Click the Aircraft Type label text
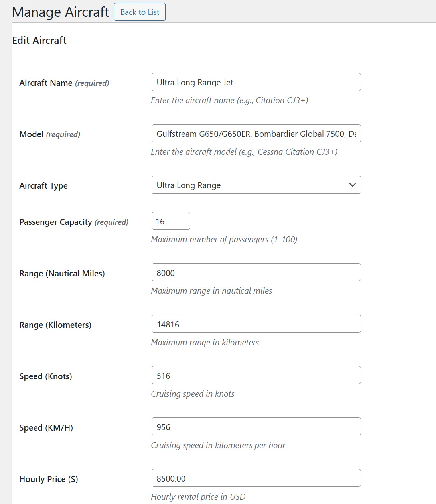436x504 pixels. click(x=43, y=186)
